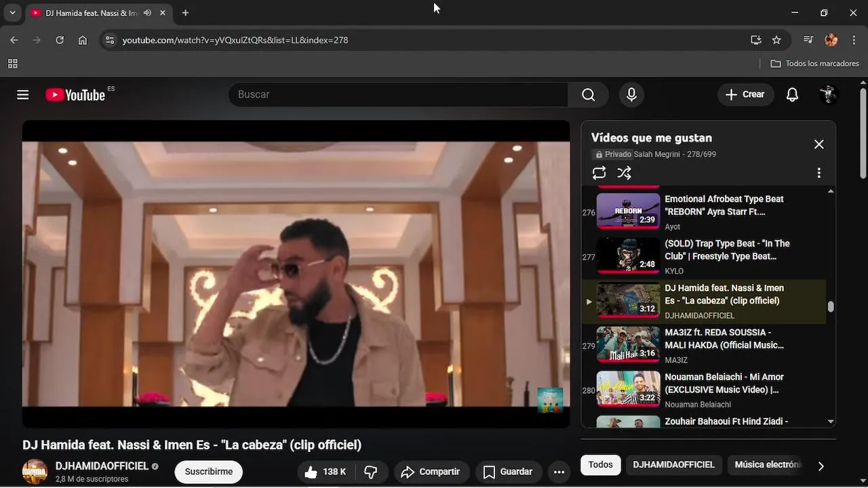Close the Vídeos que me gustan playlist panel
The height and width of the screenshot is (488, 868).
point(819,144)
